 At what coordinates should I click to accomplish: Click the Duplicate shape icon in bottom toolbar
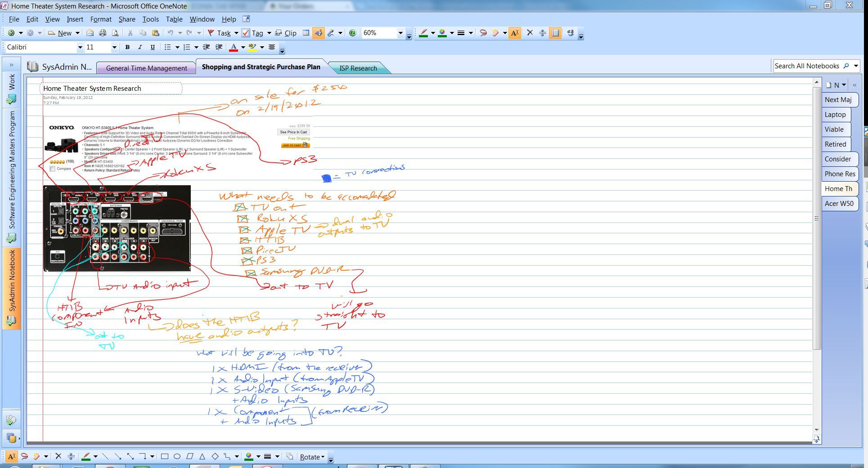point(290,456)
